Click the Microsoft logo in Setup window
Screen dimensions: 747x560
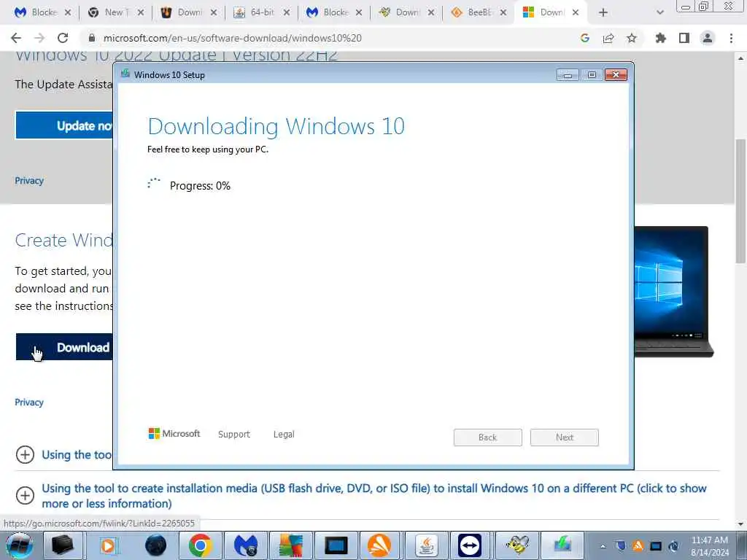[x=174, y=433]
